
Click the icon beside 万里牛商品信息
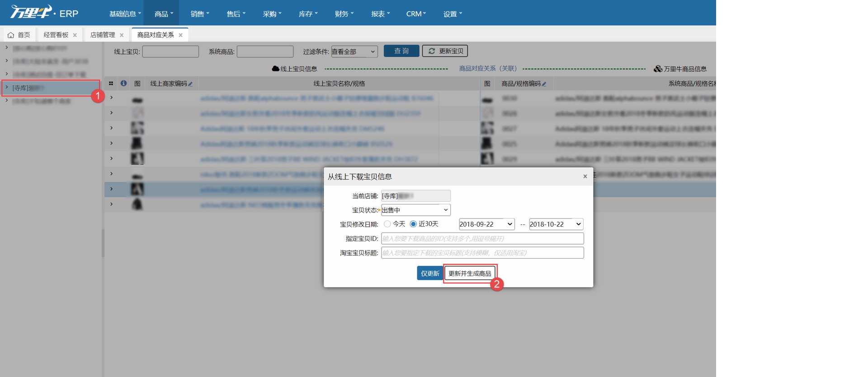[x=658, y=69]
